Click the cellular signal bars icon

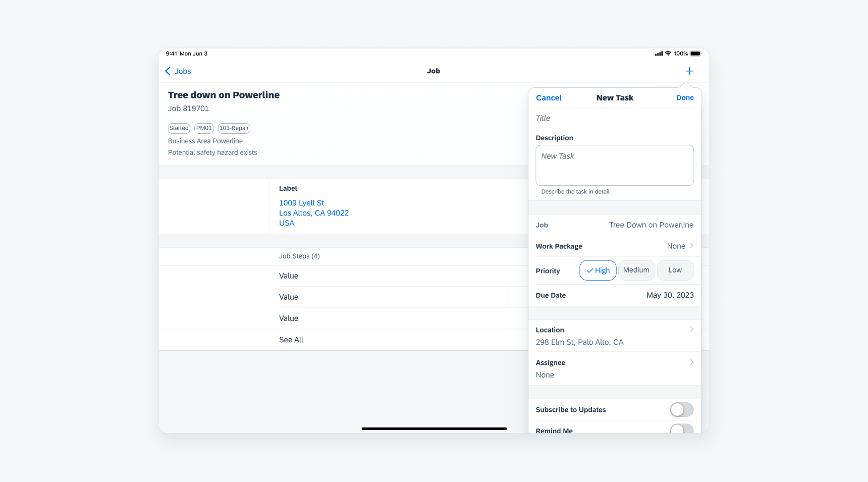[x=659, y=53]
